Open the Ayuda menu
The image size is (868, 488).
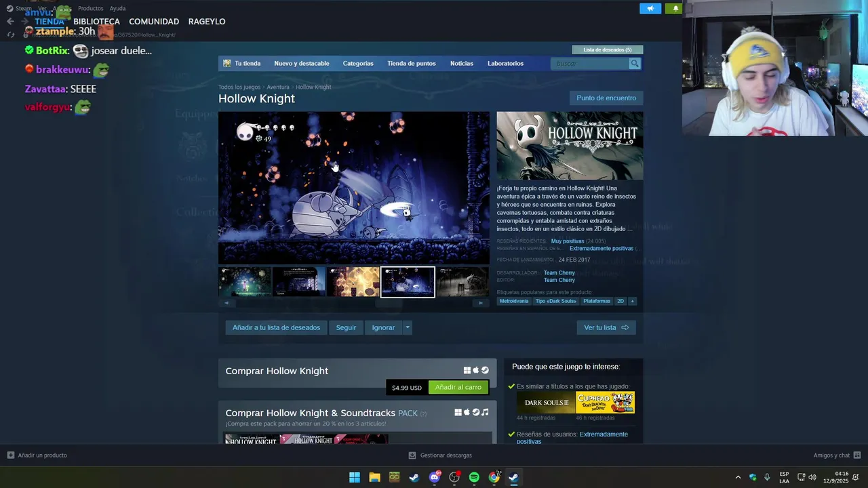coord(117,9)
